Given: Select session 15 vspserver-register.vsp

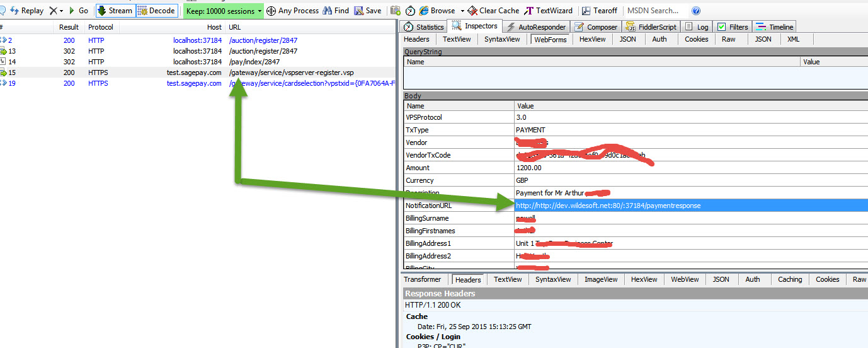Looking at the screenshot, I should tap(198, 72).
